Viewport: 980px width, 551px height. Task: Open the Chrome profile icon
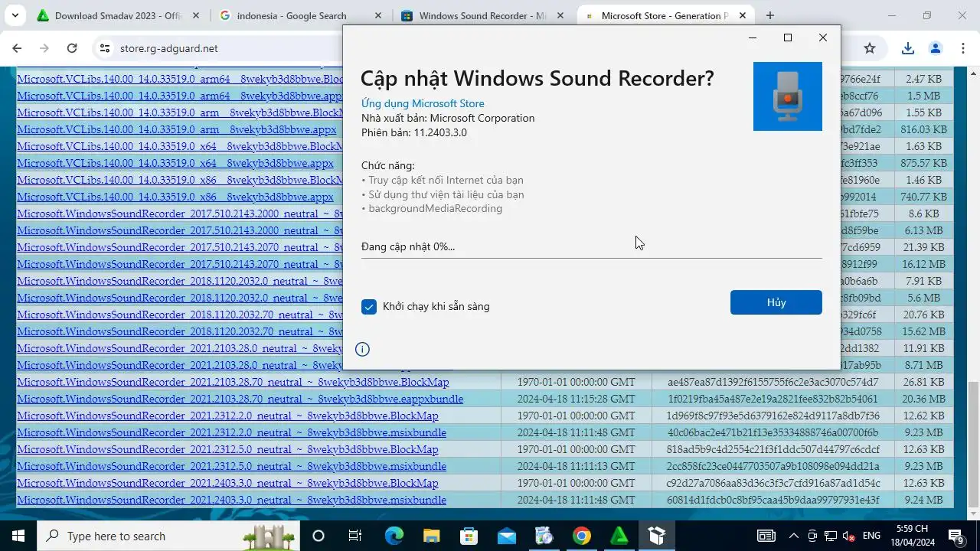(x=935, y=48)
